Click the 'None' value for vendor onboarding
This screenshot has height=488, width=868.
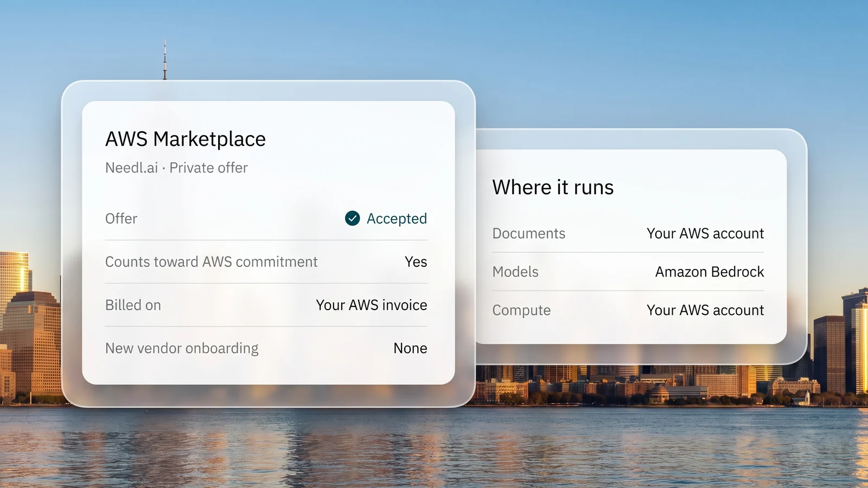coord(410,349)
